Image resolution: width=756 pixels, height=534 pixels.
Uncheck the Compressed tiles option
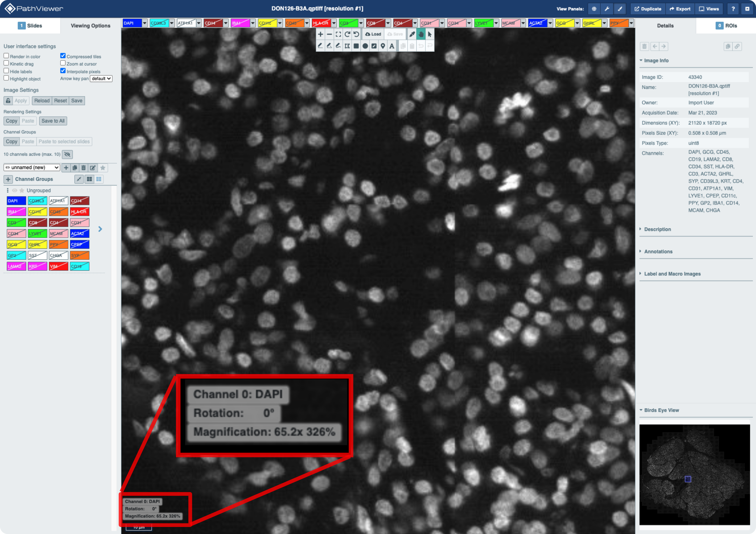click(63, 56)
